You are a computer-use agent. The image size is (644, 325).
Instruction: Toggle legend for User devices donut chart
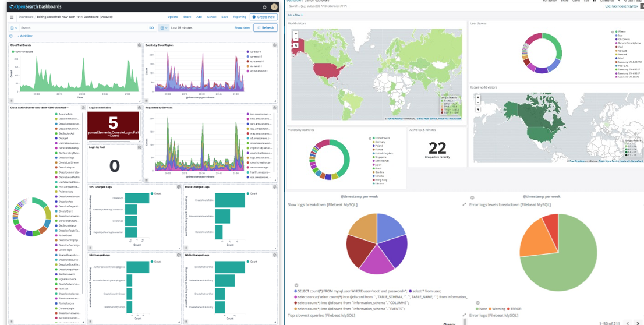(x=612, y=32)
